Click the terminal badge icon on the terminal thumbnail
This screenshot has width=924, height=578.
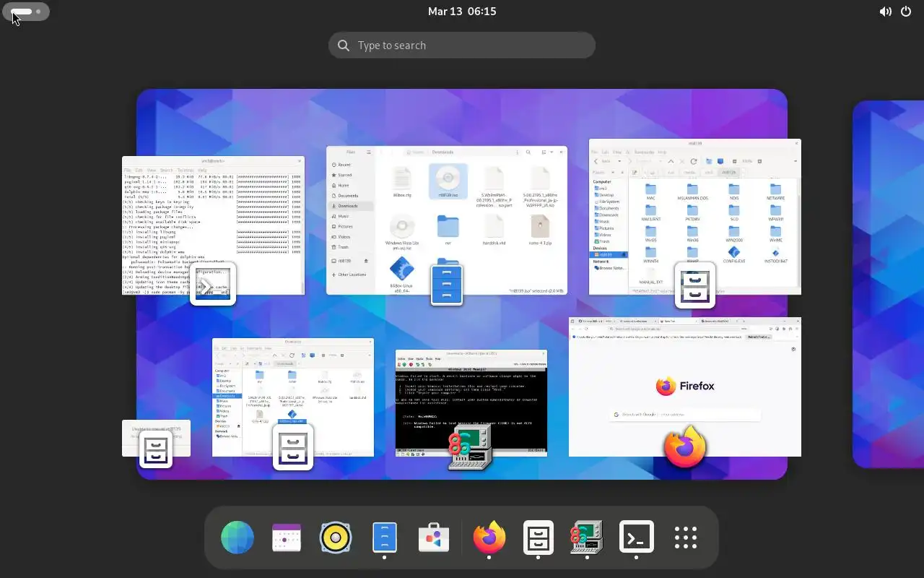click(x=213, y=284)
